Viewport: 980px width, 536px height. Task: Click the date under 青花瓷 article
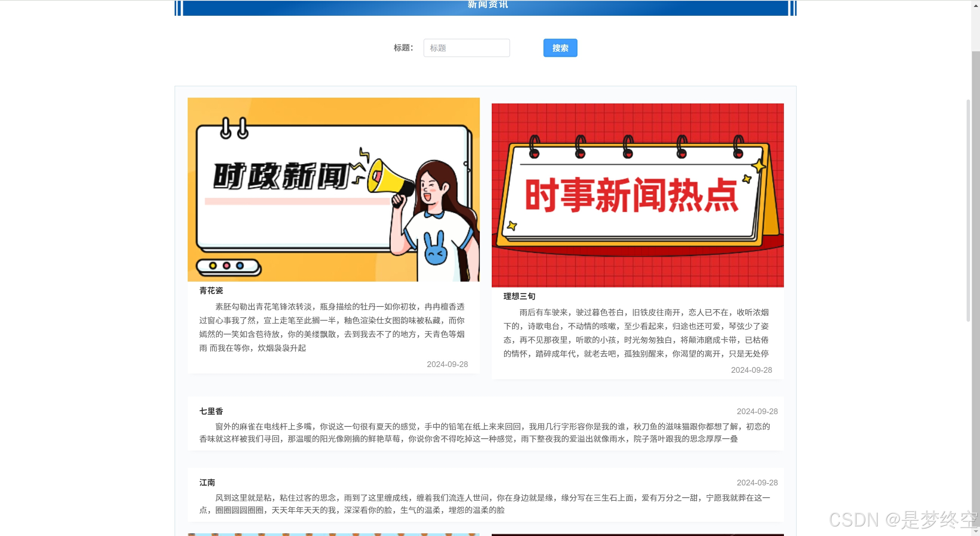[x=447, y=364]
